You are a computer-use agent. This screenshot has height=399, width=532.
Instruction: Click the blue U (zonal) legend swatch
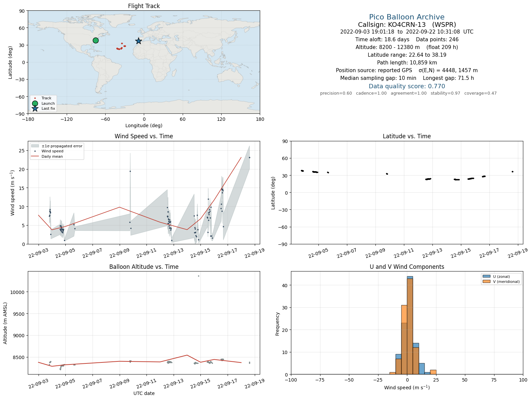(486, 277)
